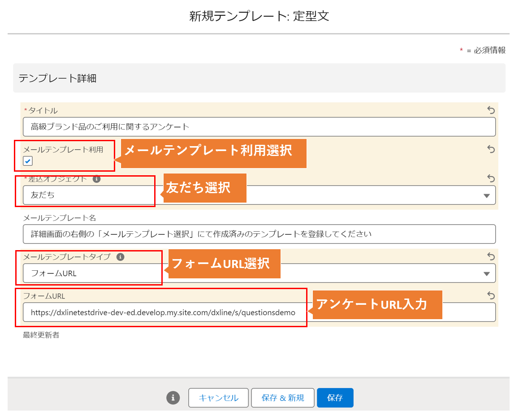Click the info icon left of キャンセル
Image resolution: width=519 pixels, height=420 pixels.
click(x=173, y=398)
